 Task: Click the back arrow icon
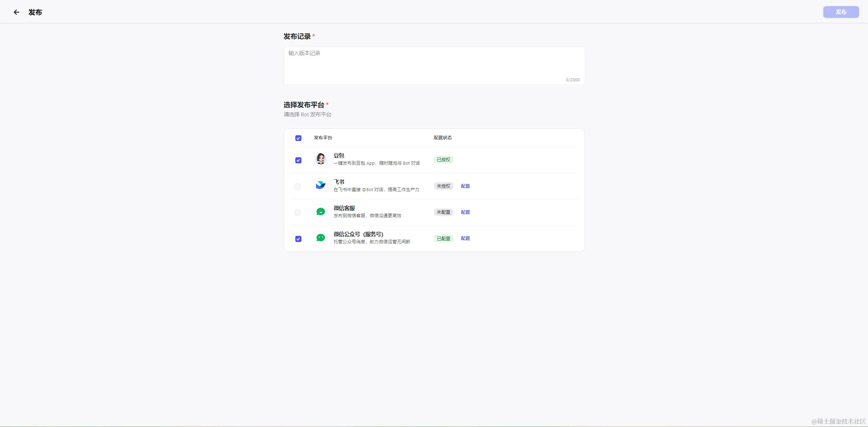pyautogui.click(x=16, y=12)
